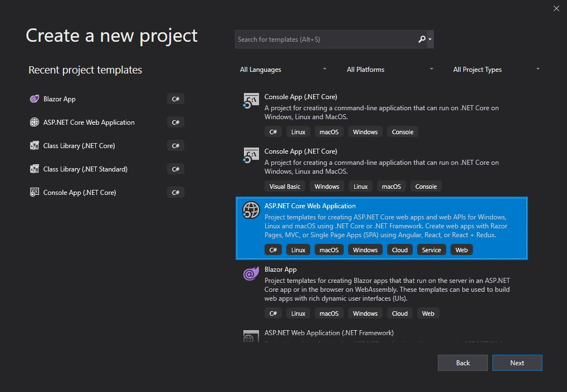Select Console App (.NET Core) recent template
Screen dimensions: 567x392
[x=107, y=193]
